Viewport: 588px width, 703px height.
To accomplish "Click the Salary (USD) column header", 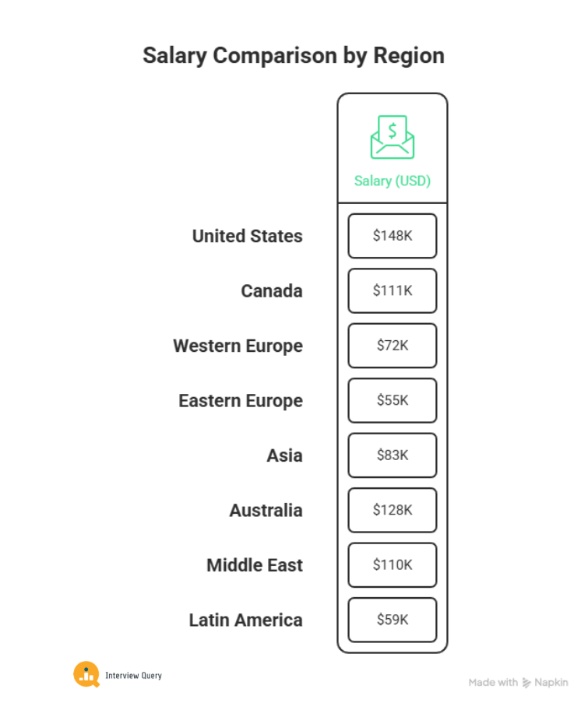I will tap(392, 181).
